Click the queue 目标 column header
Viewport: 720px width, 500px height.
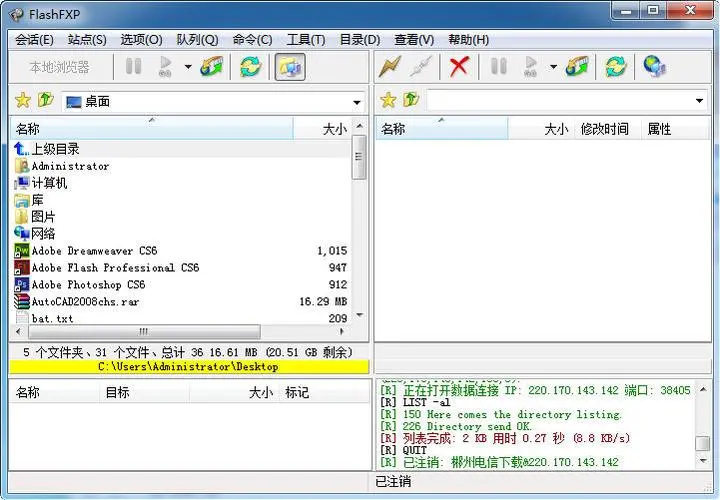[144, 393]
